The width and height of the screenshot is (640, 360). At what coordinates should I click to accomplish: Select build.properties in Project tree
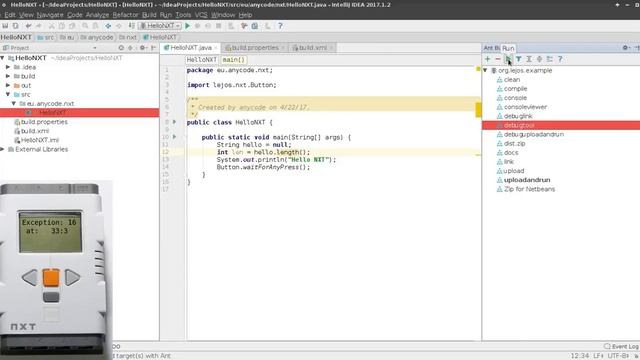44,122
